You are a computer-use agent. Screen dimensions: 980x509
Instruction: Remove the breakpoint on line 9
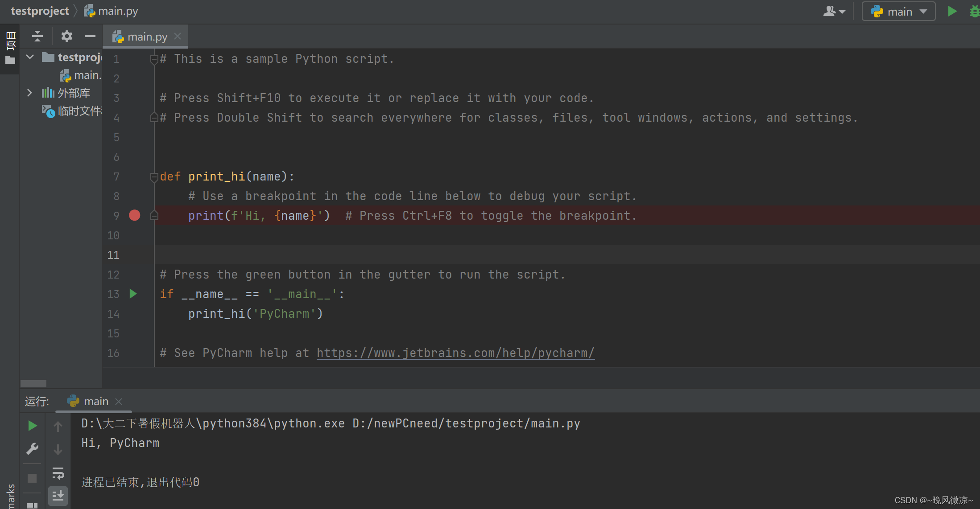(134, 216)
